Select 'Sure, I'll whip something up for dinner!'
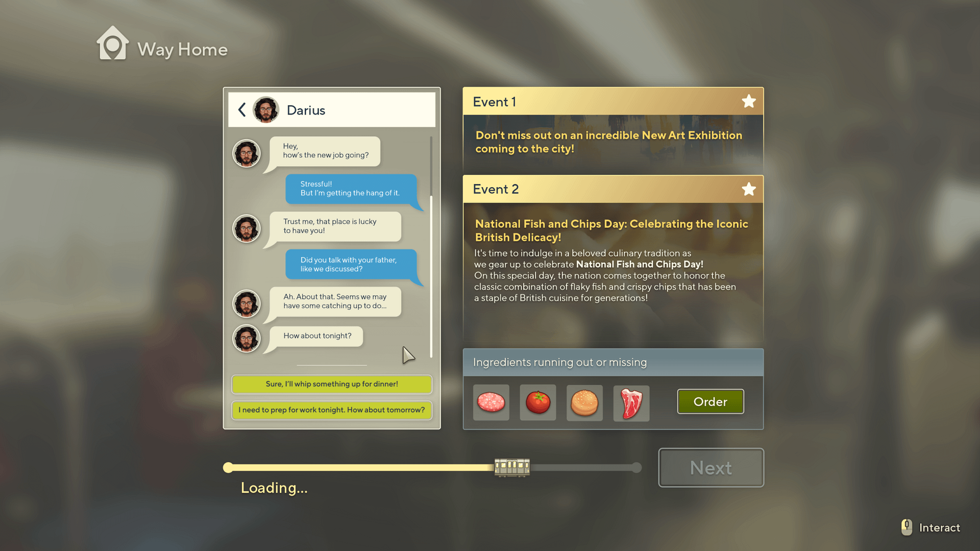Screen dimensions: 980x551 [x=332, y=384]
